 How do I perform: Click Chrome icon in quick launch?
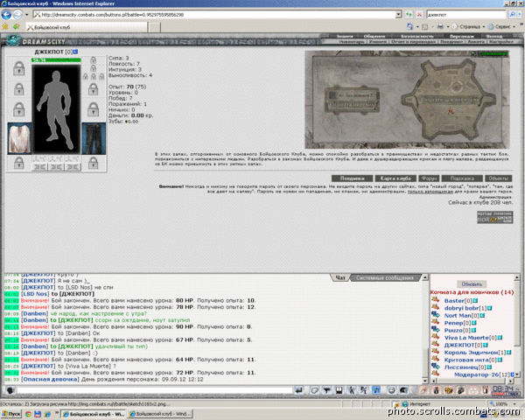click(x=29, y=414)
